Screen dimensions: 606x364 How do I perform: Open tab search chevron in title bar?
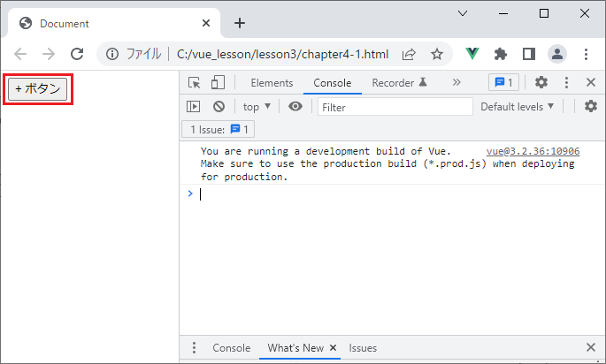click(463, 13)
